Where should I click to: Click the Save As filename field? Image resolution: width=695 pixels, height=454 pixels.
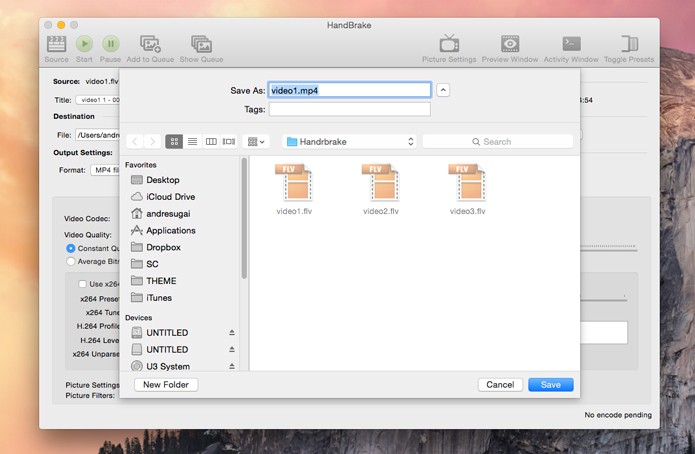coord(349,90)
